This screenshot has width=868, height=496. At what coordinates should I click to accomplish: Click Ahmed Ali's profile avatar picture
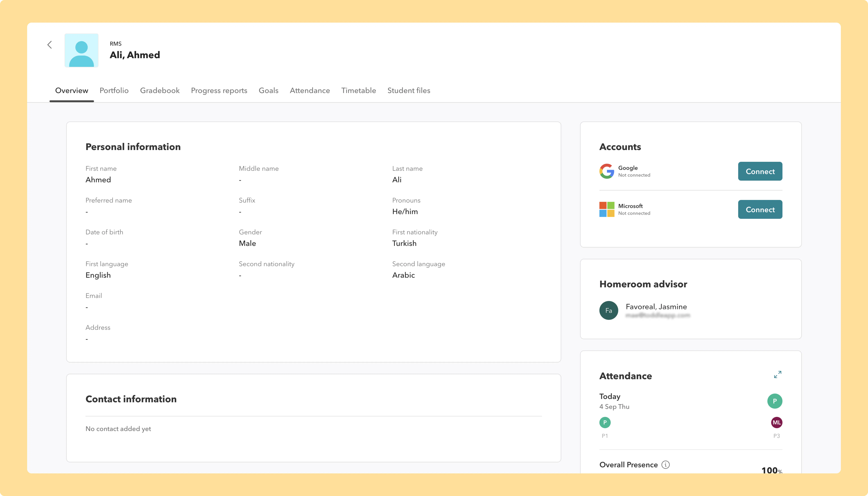[x=81, y=50]
